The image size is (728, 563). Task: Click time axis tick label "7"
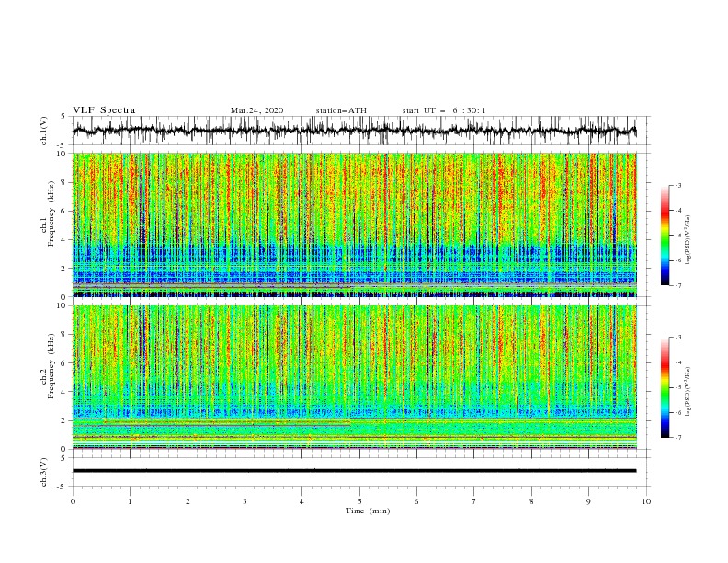pyautogui.click(x=474, y=501)
